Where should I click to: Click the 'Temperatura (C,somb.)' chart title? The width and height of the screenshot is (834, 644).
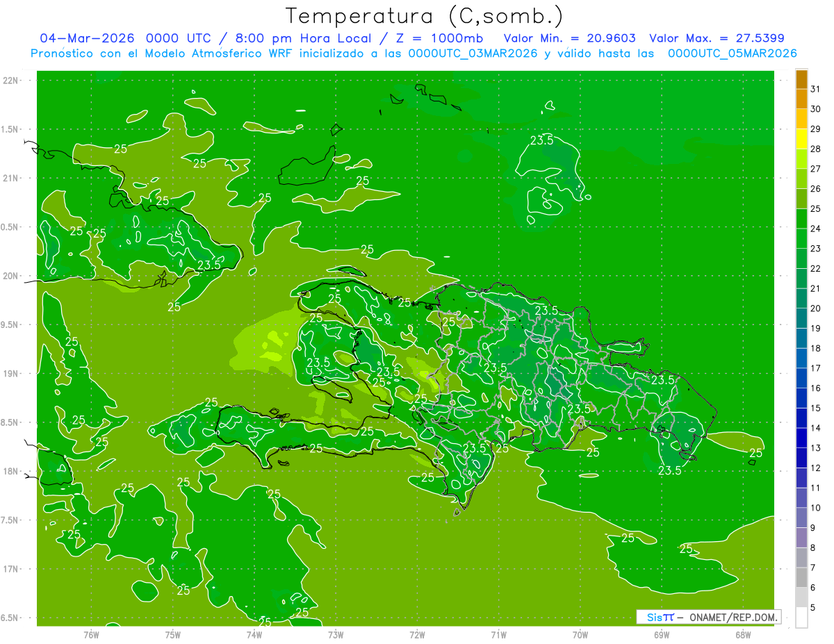(x=424, y=16)
